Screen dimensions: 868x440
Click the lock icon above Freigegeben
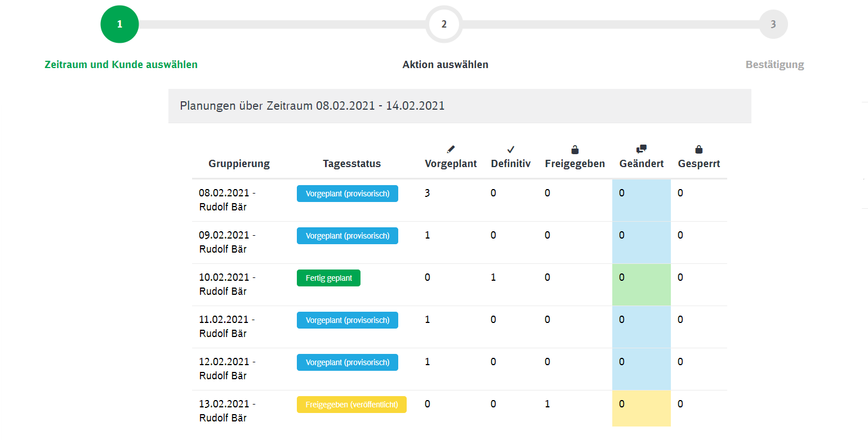(x=575, y=149)
